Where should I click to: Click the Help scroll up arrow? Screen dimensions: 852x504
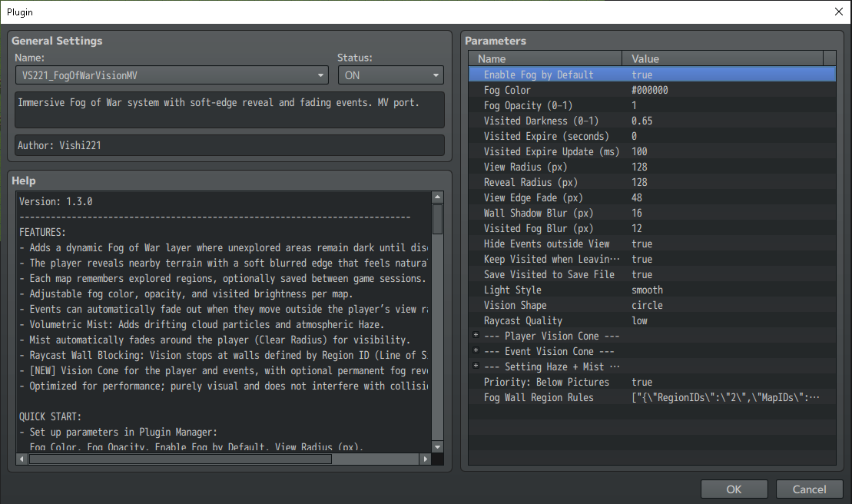pyautogui.click(x=437, y=197)
